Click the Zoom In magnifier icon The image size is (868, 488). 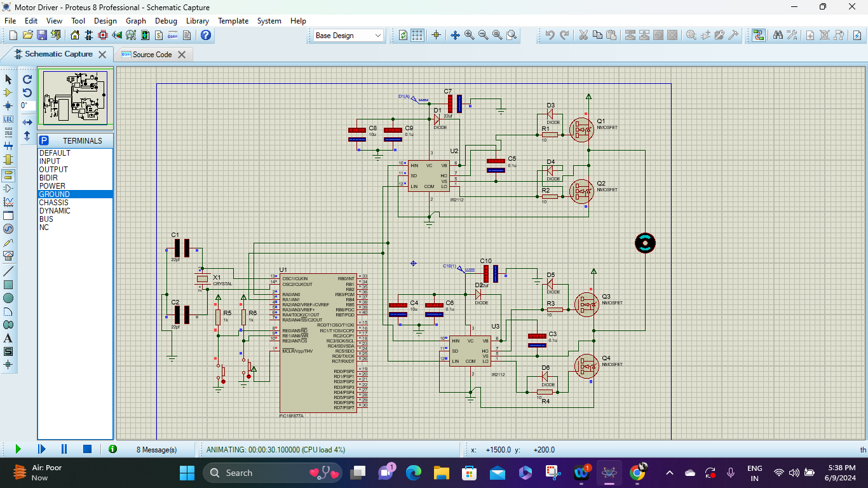click(x=470, y=35)
